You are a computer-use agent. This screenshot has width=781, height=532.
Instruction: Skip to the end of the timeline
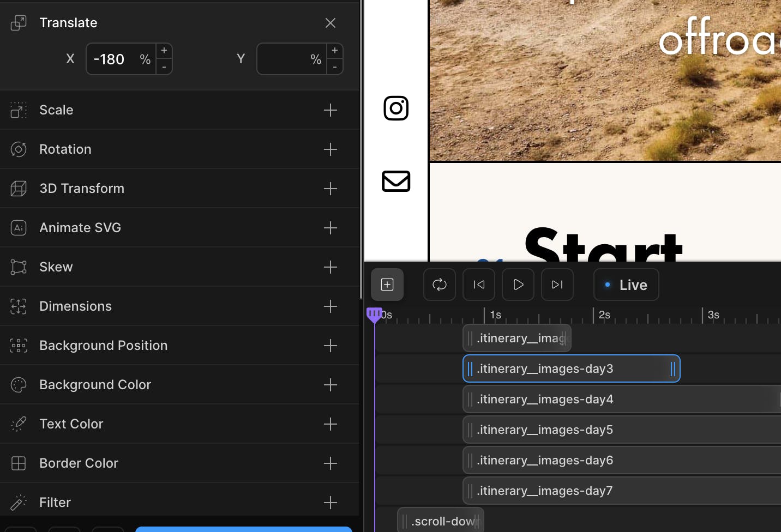[557, 285]
